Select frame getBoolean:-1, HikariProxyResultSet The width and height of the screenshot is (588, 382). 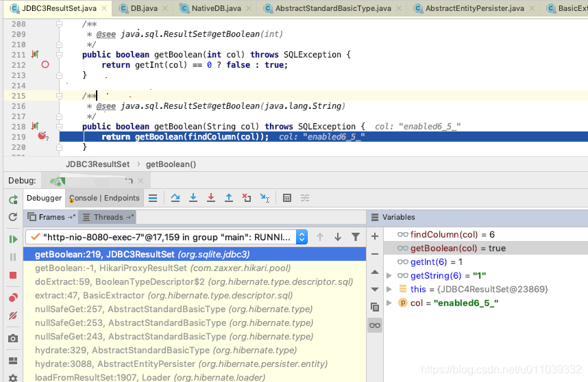coord(194,268)
